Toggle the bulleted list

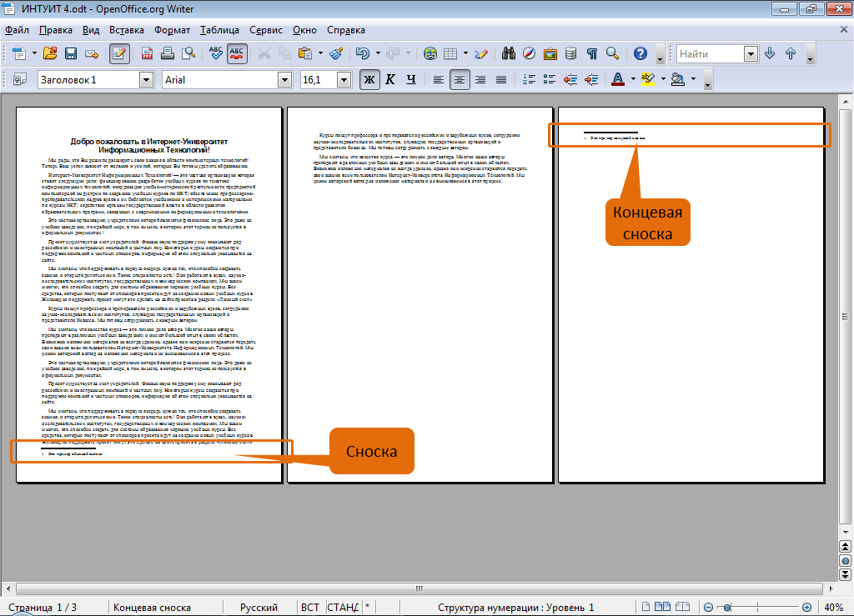tap(550, 80)
